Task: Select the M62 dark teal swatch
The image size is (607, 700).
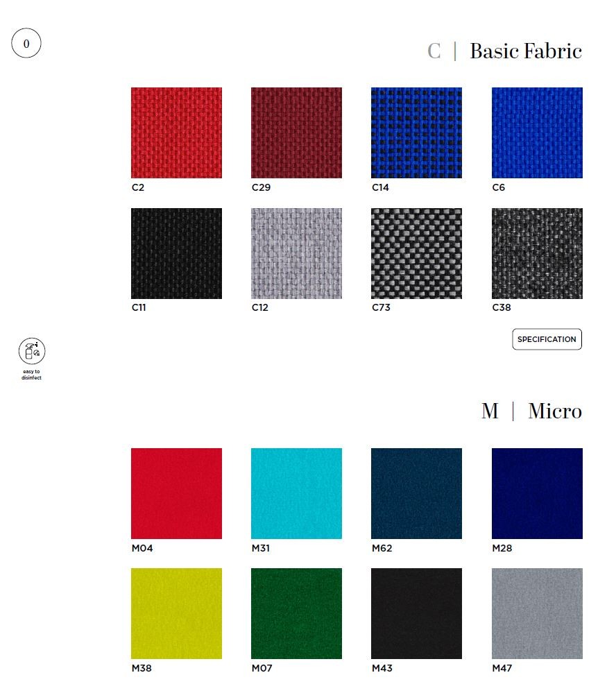Action: point(416,493)
